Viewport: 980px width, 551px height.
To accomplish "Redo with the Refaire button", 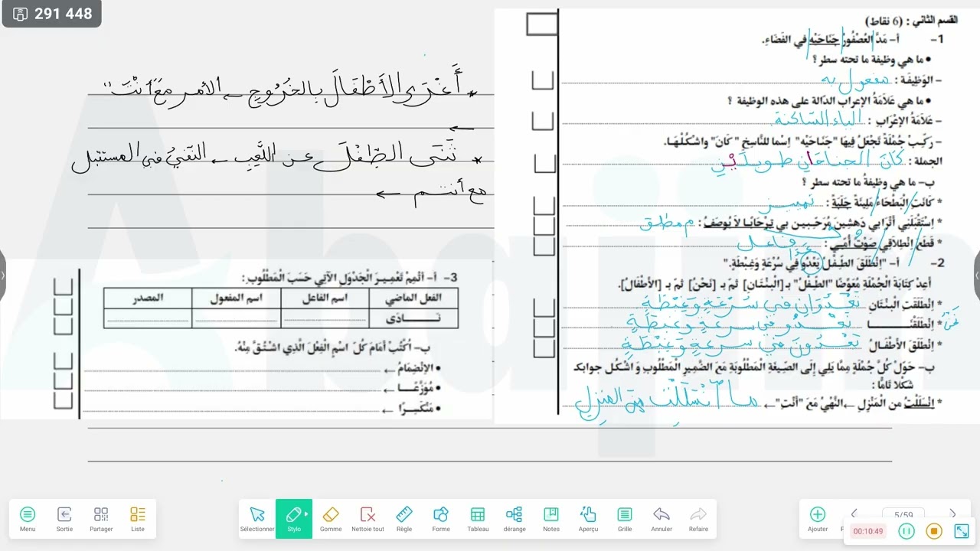I will (698, 519).
